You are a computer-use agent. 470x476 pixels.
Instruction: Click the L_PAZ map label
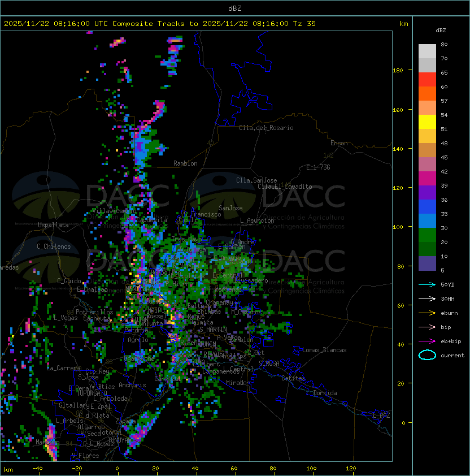[x=381, y=416]
